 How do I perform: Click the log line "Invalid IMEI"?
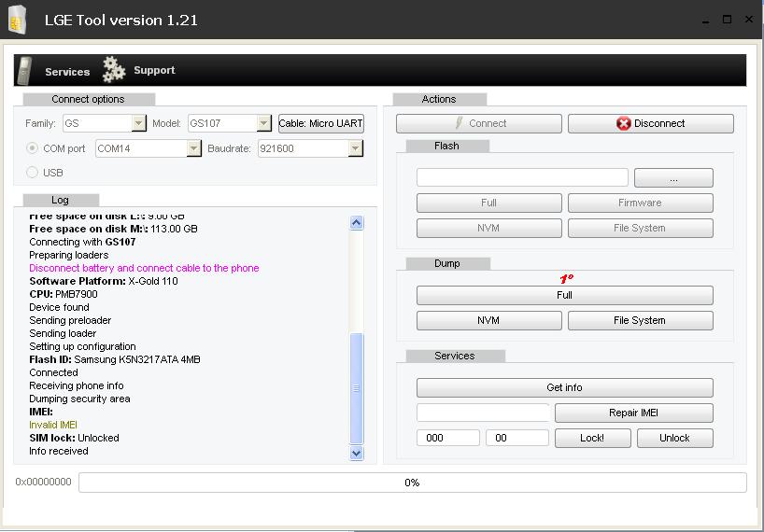pos(53,425)
